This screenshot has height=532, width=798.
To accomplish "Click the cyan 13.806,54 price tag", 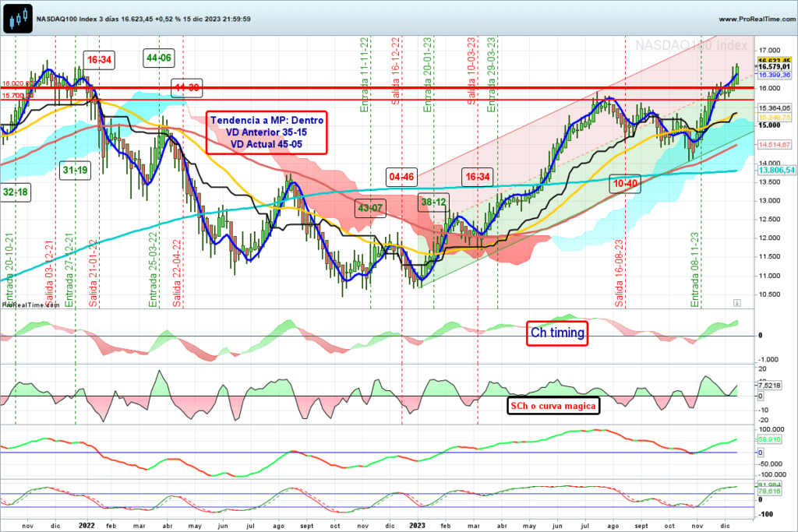I will tap(775, 171).
